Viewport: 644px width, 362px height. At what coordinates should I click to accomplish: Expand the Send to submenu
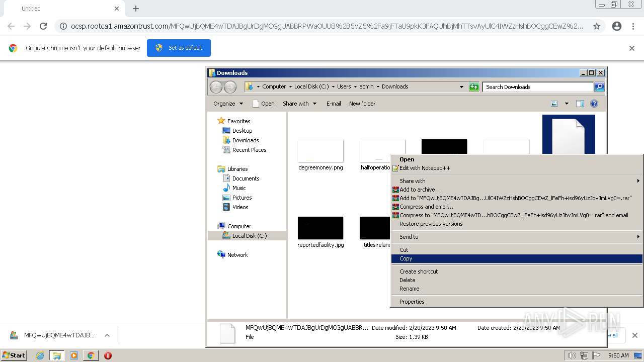point(517,237)
